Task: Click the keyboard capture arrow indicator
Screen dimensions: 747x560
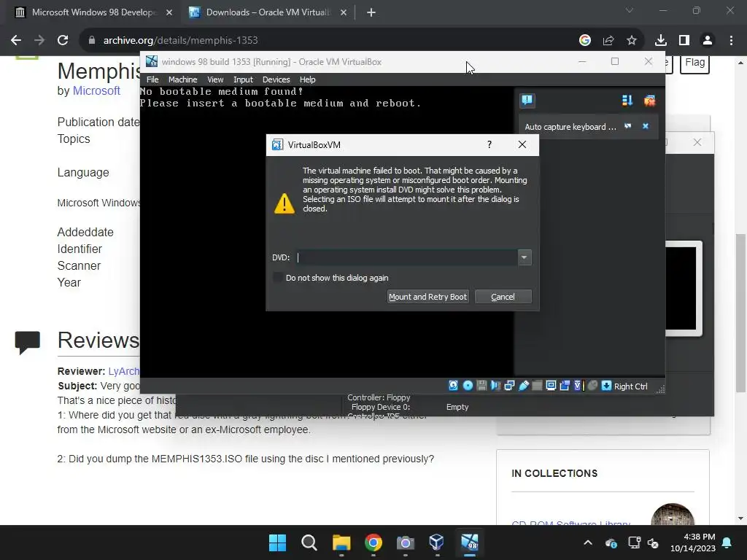Action: tap(606, 386)
